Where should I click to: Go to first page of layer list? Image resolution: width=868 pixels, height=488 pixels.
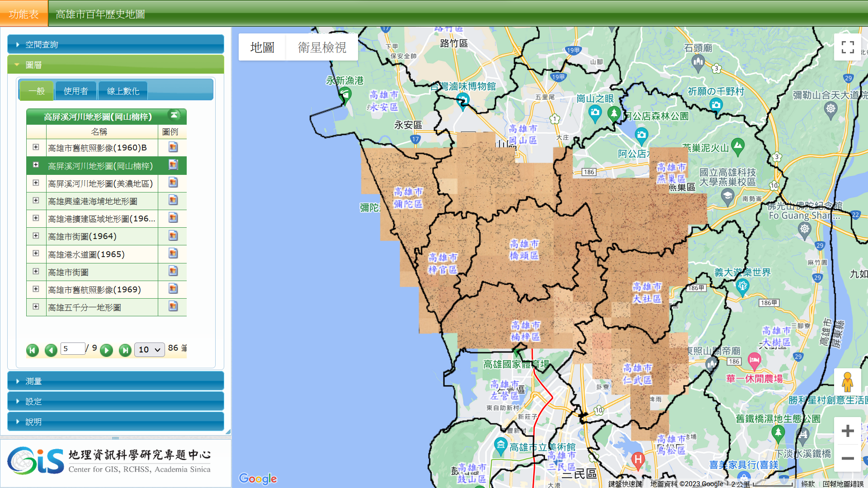[x=33, y=350]
